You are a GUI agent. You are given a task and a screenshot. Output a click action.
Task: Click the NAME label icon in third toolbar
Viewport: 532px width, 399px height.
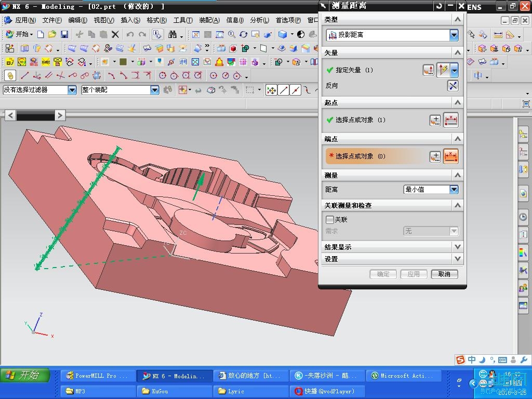tap(46, 62)
